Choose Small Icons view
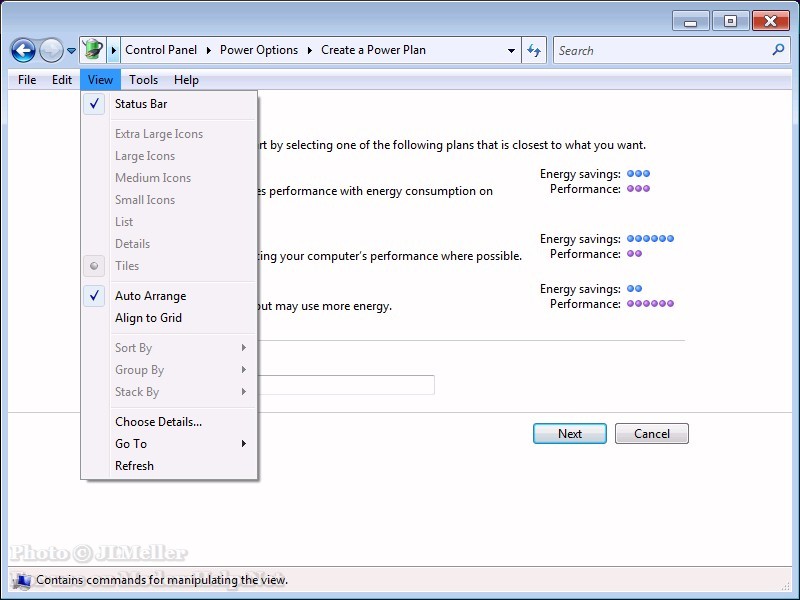This screenshot has width=800, height=600. (169, 199)
